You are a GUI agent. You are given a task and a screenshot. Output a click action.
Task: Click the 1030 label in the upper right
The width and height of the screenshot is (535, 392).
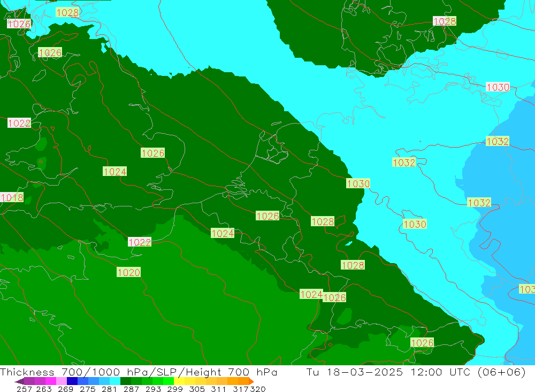click(x=498, y=87)
